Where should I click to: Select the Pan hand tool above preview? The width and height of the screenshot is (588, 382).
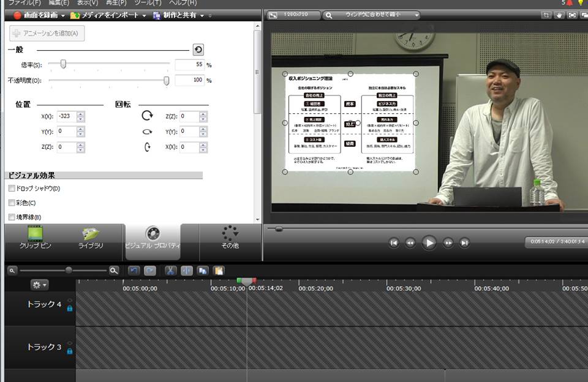[559, 15]
